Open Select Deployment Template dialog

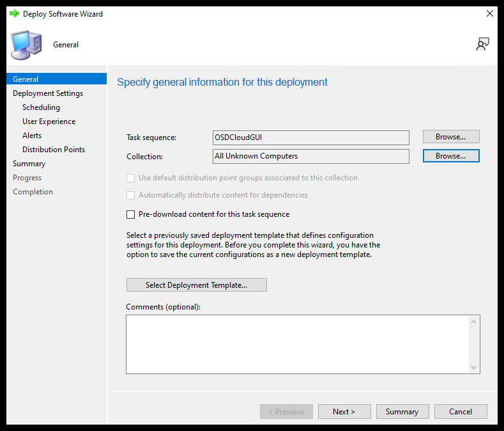(x=196, y=285)
